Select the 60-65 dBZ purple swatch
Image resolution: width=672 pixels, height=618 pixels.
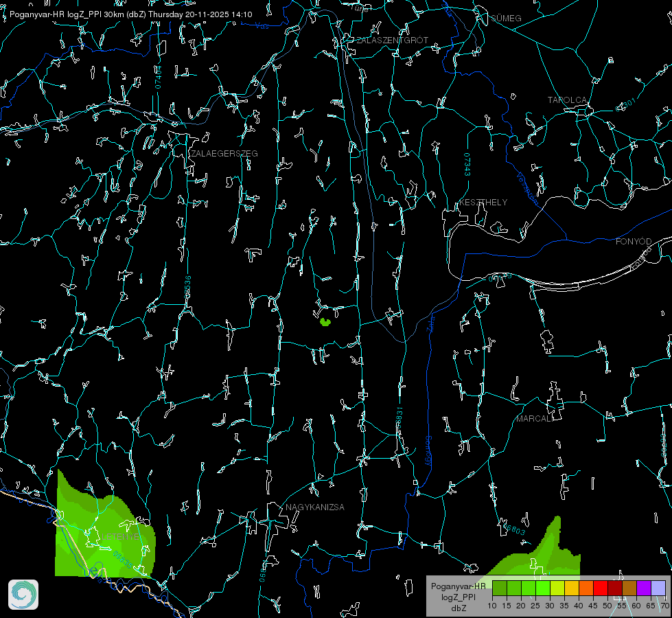coord(644,588)
